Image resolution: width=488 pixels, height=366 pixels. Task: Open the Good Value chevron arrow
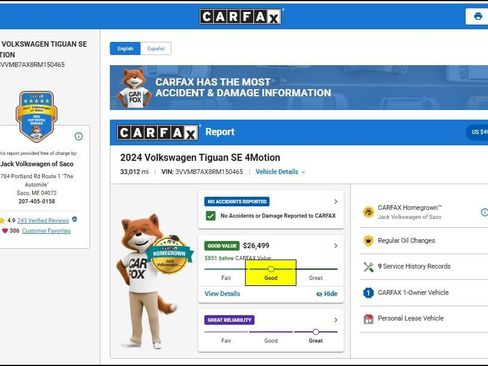point(336,246)
